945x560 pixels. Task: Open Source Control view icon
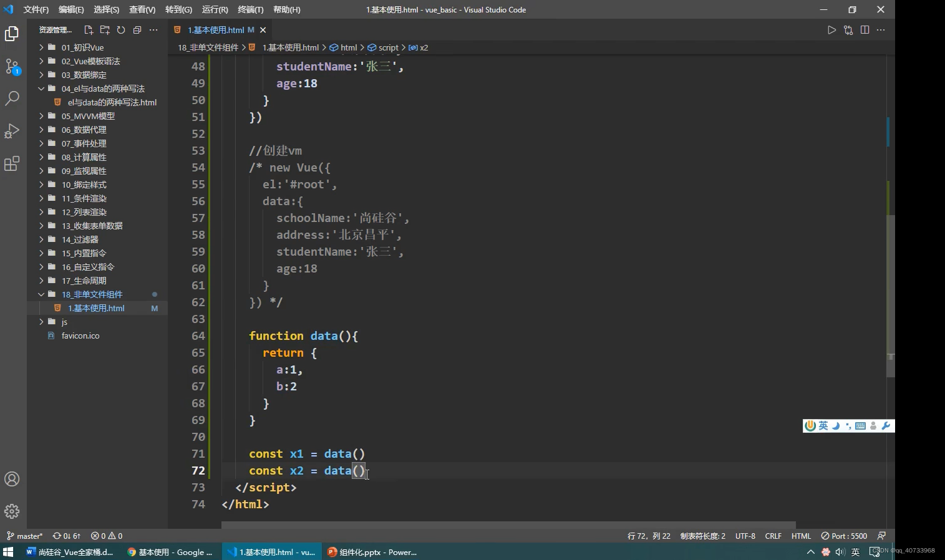pos(12,66)
